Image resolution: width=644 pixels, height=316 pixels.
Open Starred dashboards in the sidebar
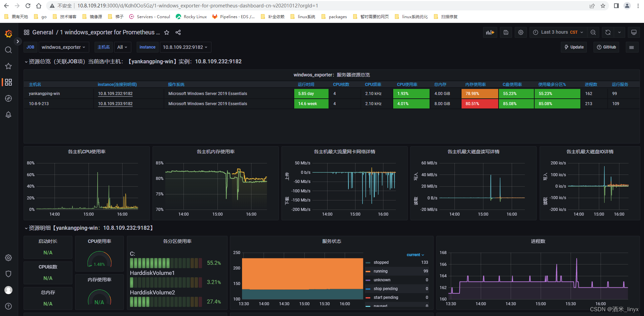(x=8, y=66)
